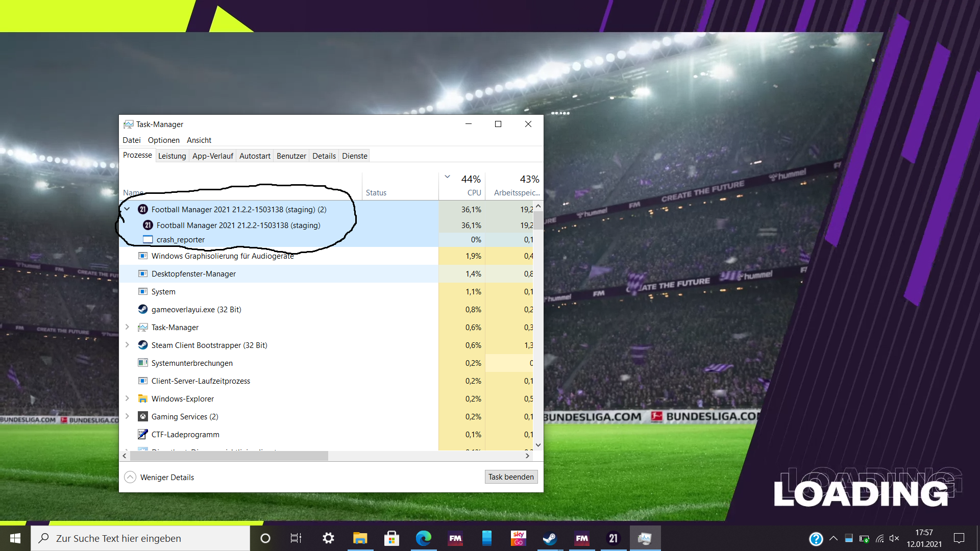Click the Windows-Explorer folder icon in process list
This screenshot has width=980, height=551.
(x=143, y=398)
